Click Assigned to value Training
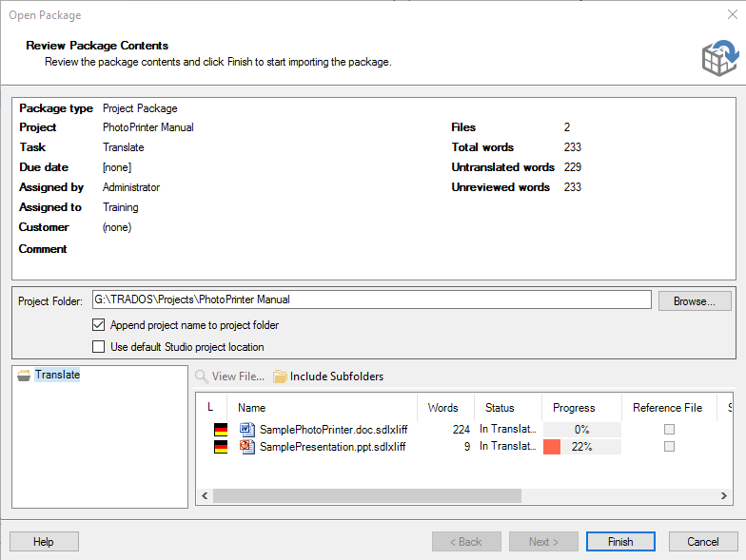Screen dimensions: 746x560 (x=120, y=207)
